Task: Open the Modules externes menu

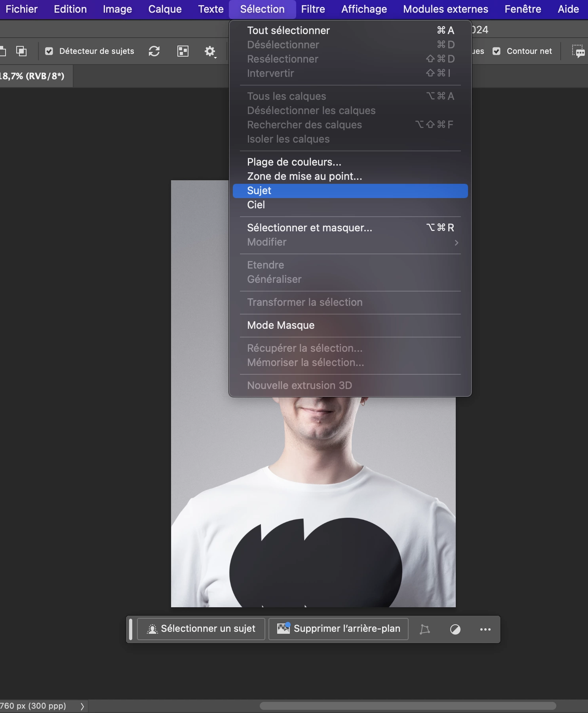Action: tap(445, 9)
